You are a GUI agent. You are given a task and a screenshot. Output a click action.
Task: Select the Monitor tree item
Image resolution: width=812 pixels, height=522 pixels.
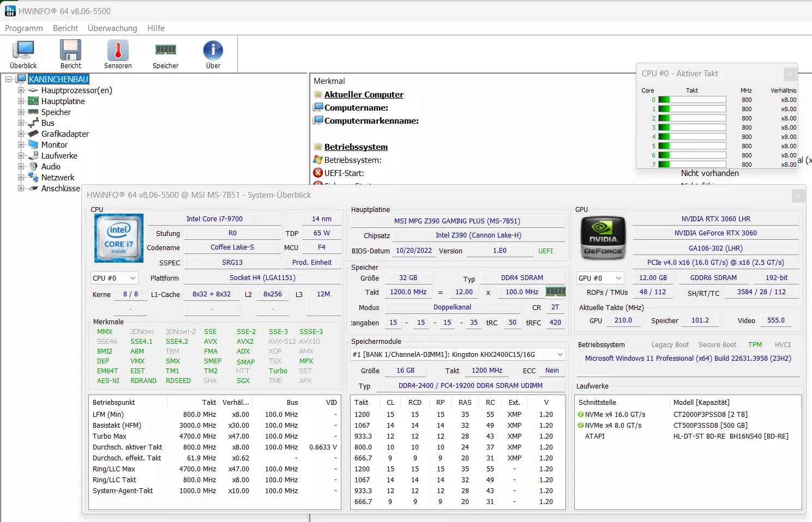55,144
